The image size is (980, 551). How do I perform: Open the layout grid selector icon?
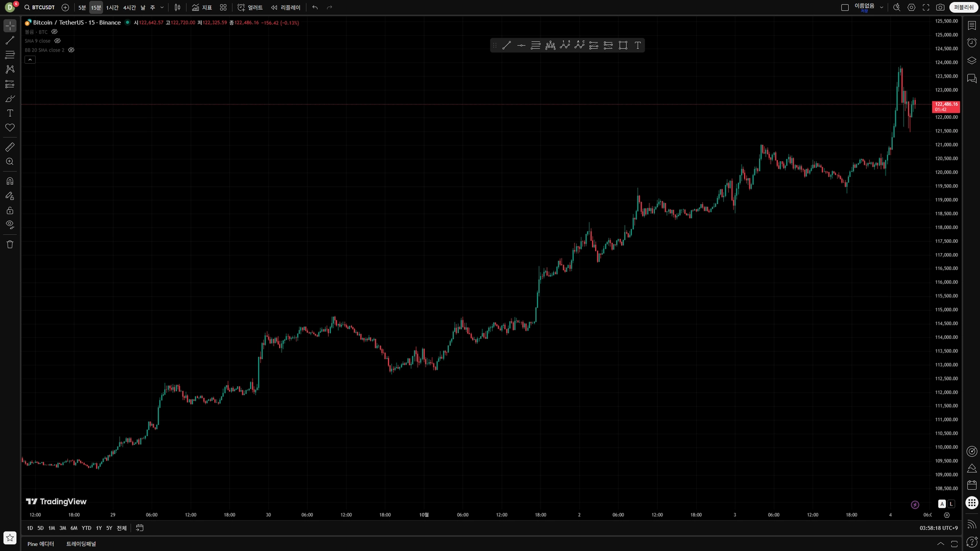point(223,8)
